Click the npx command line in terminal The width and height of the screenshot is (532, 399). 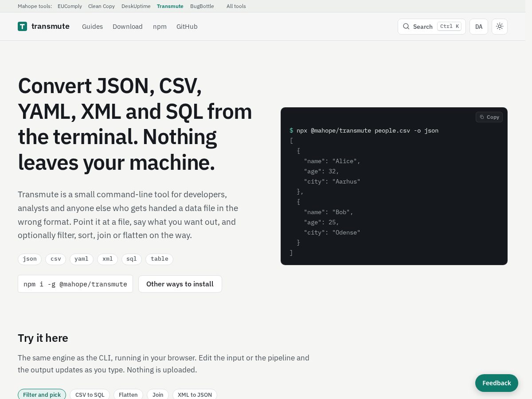(364, 130)
